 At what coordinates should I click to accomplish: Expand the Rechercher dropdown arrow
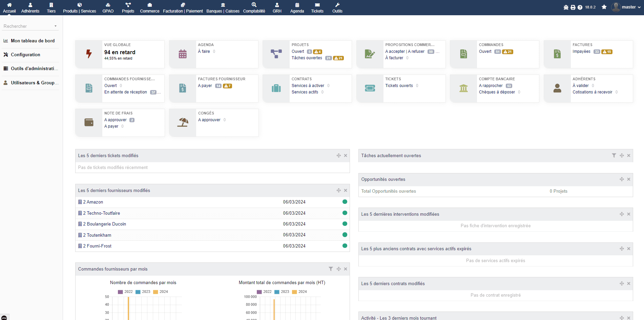(x=56, y=26)
